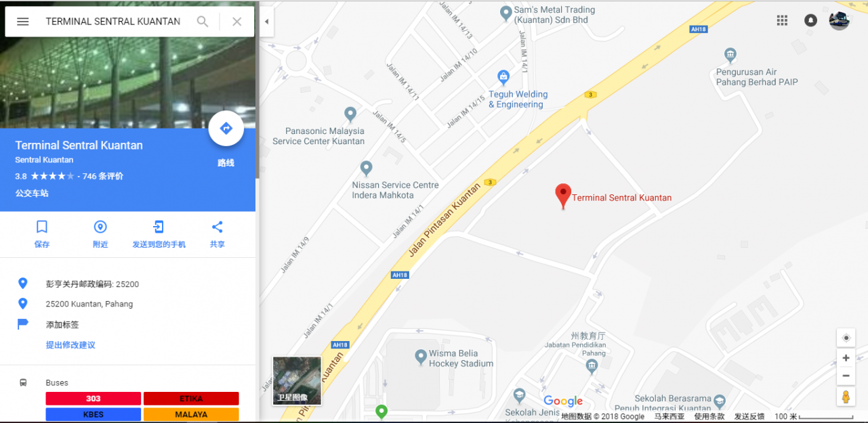The height and width of the screenshot is (423, 868).
Task: Click the red Terminal Sentral Kuantan pin
Action: (x=563, y=196)
